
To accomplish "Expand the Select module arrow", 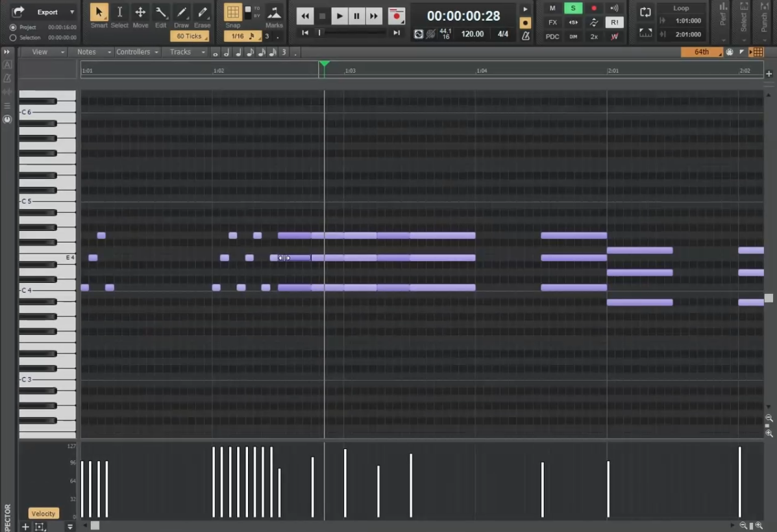I will pos(744,40).
